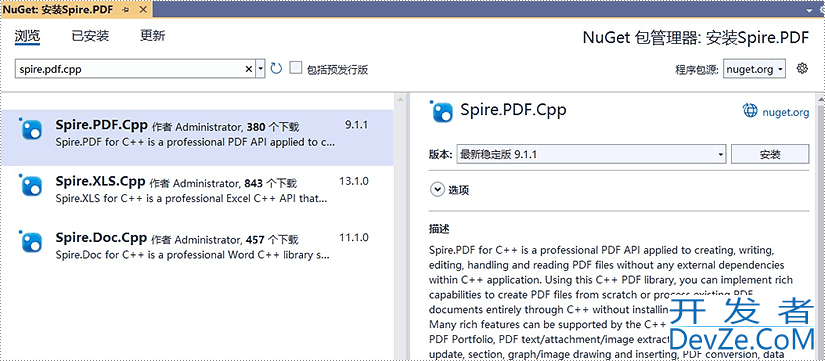
Task: Click version 9.1.1 in package list
Action: click(x=356, y=125)
